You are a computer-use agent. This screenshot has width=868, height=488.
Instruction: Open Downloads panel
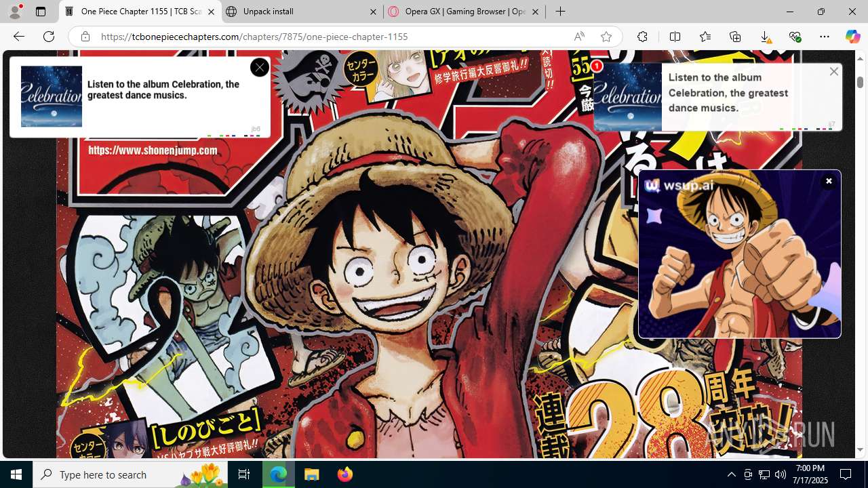coord(765,37)
